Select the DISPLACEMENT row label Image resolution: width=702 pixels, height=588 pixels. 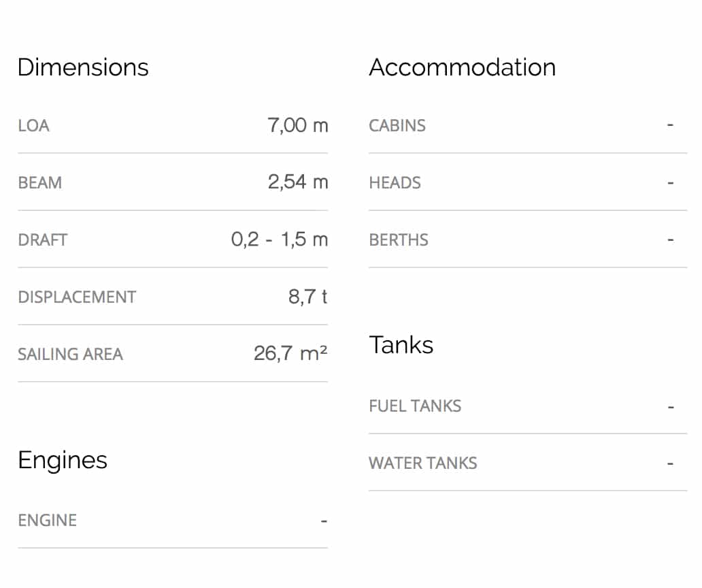tap(77, 297)
